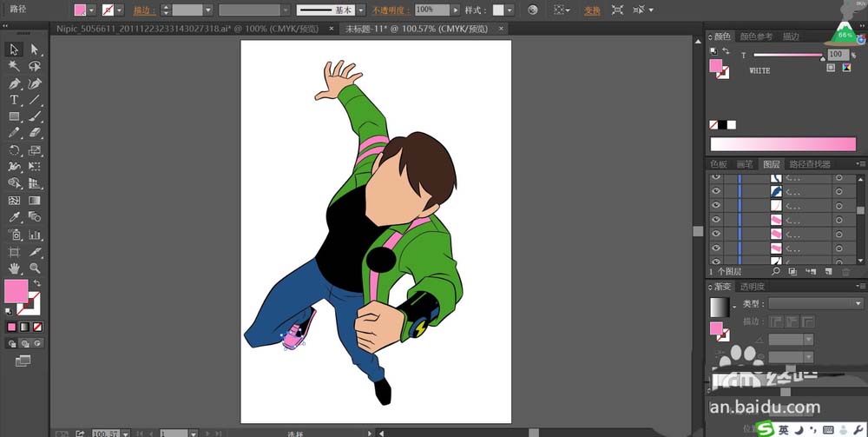Viewport: 868px width, 437px height.
Task: Click the 变换 transform link
Action: tap(592, 10)
